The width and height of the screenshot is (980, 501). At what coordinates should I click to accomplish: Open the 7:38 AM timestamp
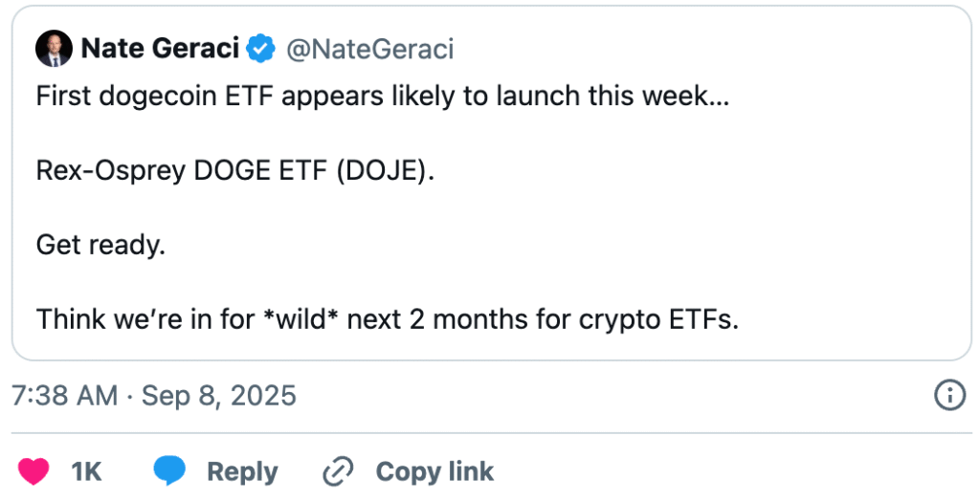pyautogui.click(x=64, y=395)
